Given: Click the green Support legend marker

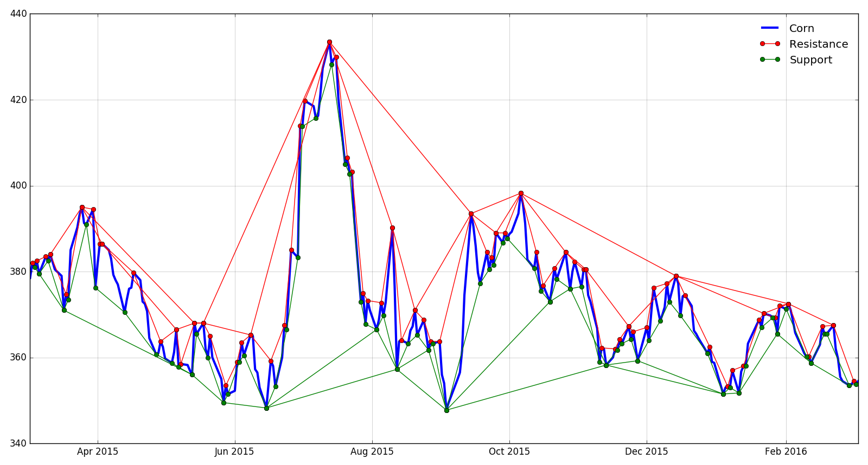Looking at the screenshot, I should pos(770,59).
